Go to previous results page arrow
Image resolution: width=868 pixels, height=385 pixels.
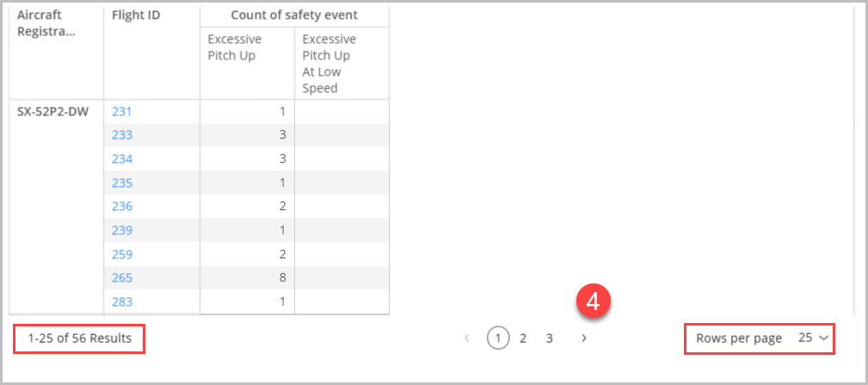coord(466,338)
